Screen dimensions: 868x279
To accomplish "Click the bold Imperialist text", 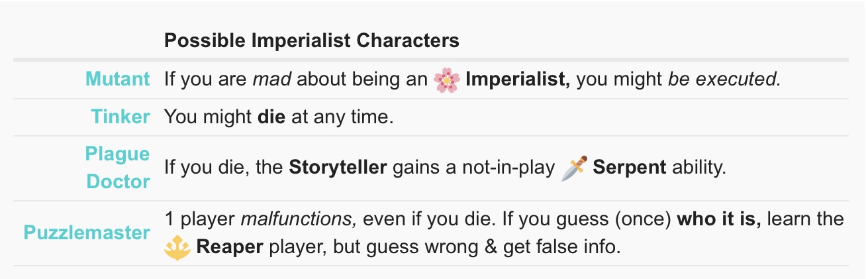I will point(518,80).
